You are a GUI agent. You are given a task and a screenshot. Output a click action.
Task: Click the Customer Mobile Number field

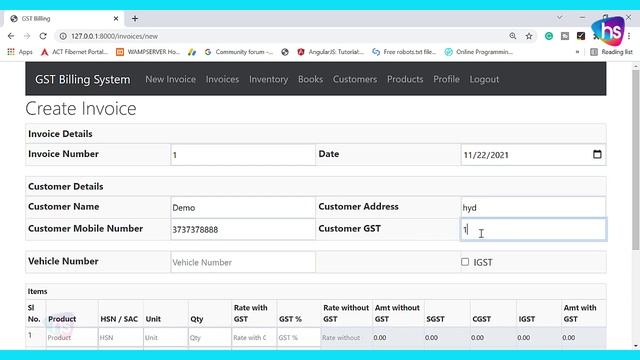[x=243, y=229]
